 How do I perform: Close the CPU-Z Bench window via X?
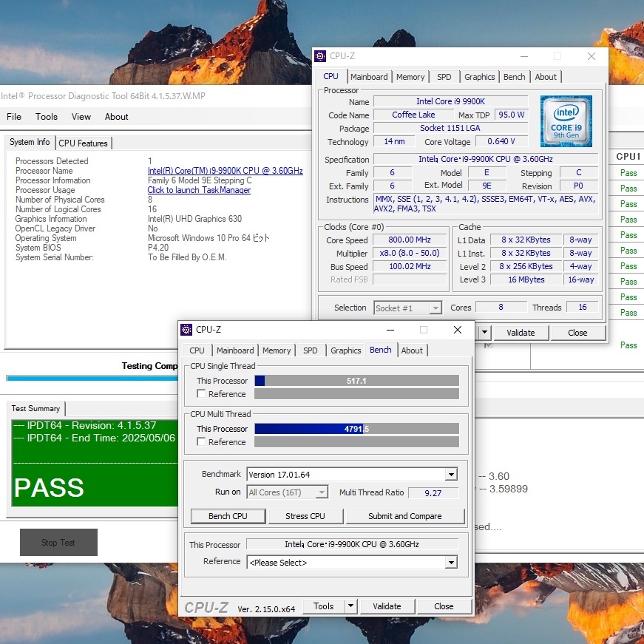click(458, 330)
